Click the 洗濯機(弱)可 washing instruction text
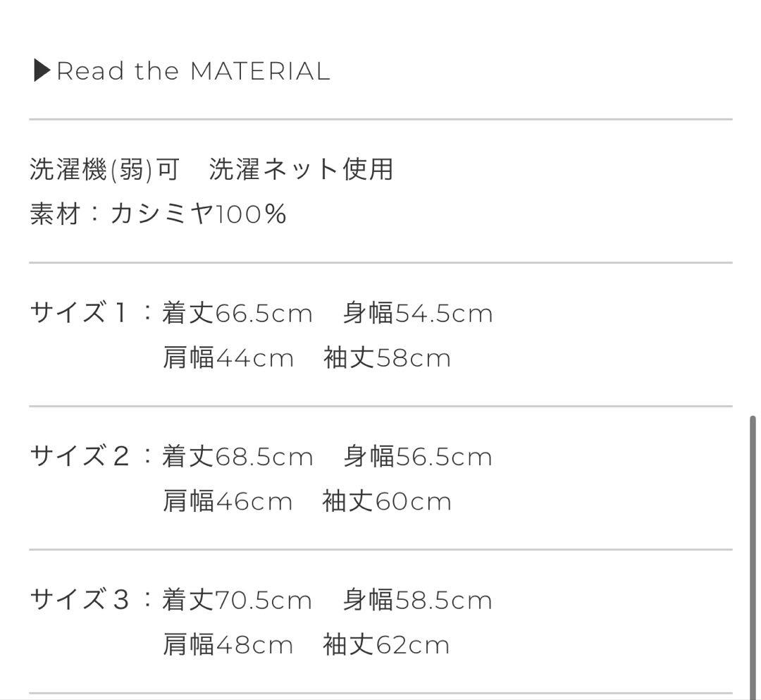 coord(104,170)
